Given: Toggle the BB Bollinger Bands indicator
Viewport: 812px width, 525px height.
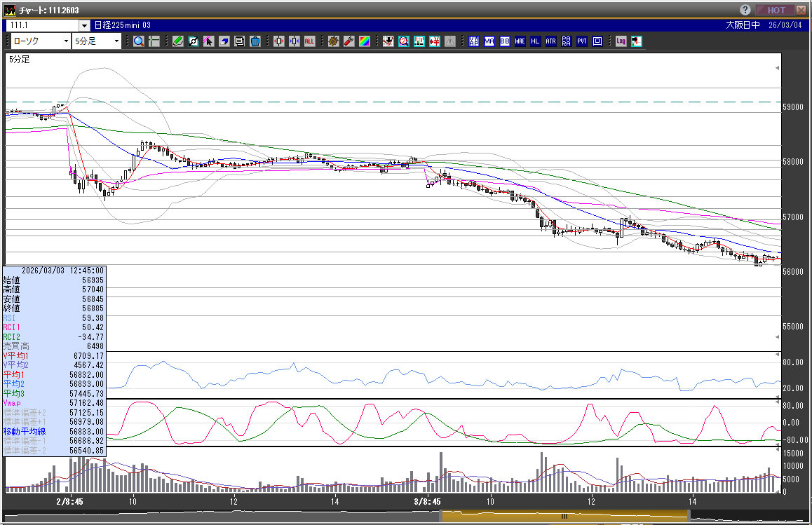Looking at the screenshot, I should tap(505, 41).
